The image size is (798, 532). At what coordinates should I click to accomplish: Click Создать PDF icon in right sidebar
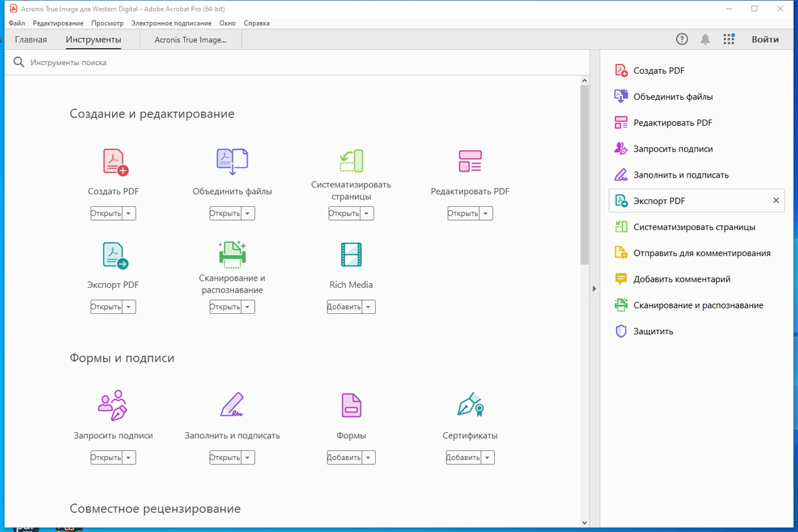pyautogui.click(x=621, y=70)
